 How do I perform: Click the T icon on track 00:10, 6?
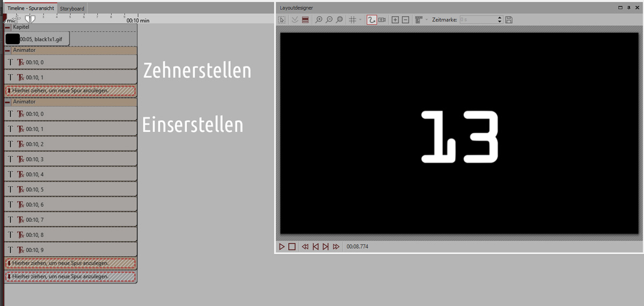(11, 204)
